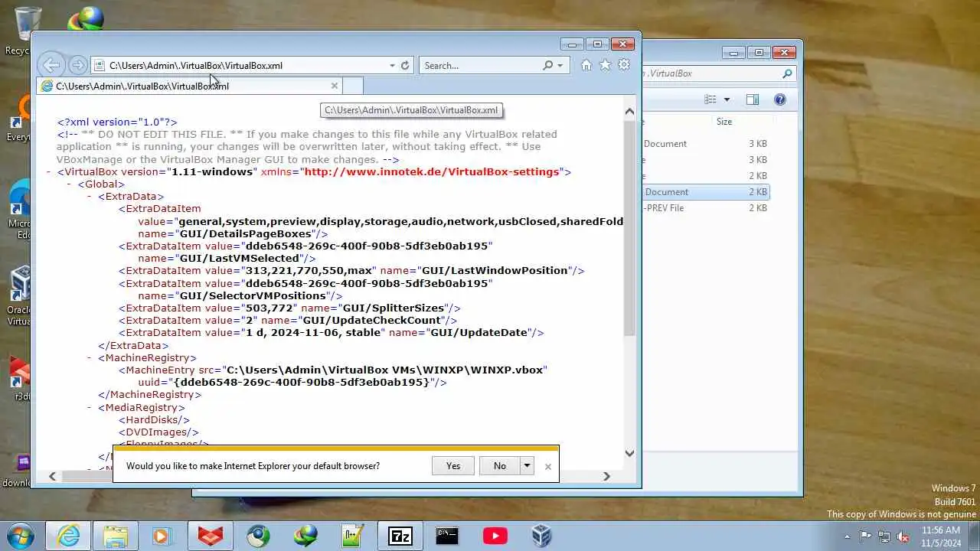Go back in Internet Explorer
The image size is (980, 551).
[51, 65]
